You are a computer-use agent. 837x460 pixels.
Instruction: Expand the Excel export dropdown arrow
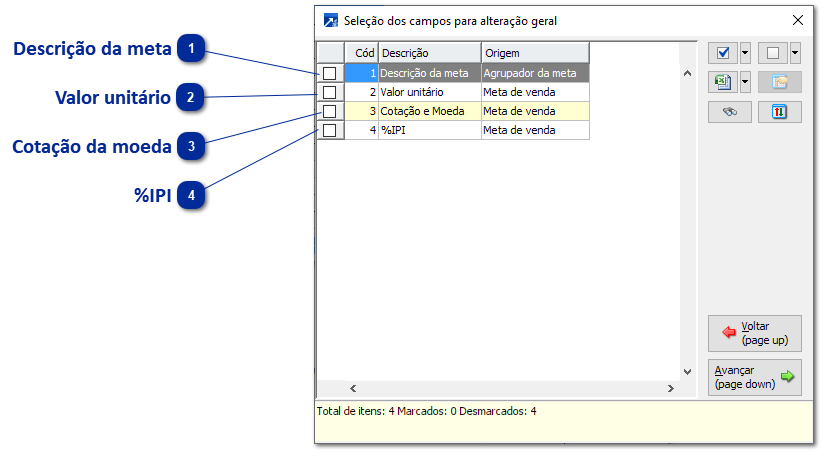[x=745, y=82]
